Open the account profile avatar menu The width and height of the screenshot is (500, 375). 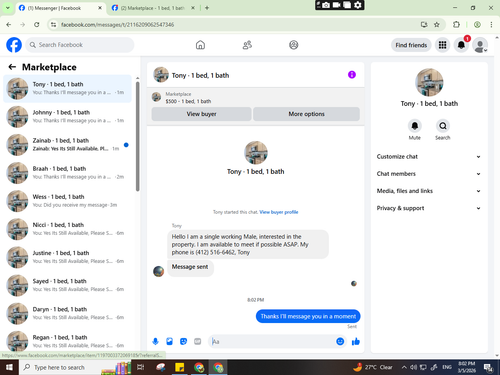[x=480, y=45]
